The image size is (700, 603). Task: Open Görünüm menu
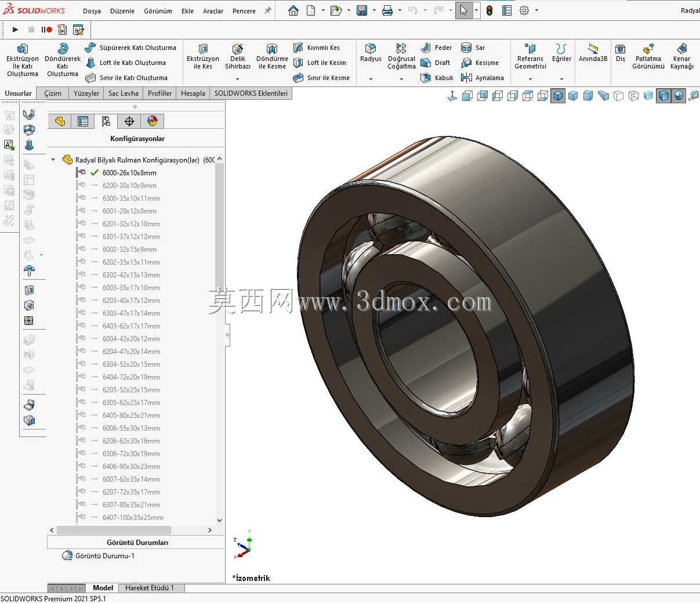click(158, 11)
